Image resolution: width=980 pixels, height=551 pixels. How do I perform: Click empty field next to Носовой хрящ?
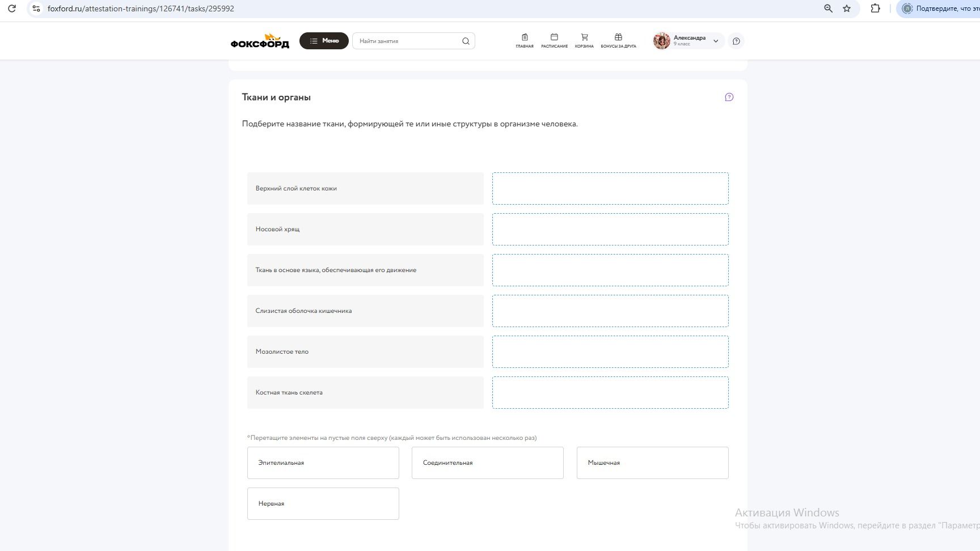tap(610, 229)
